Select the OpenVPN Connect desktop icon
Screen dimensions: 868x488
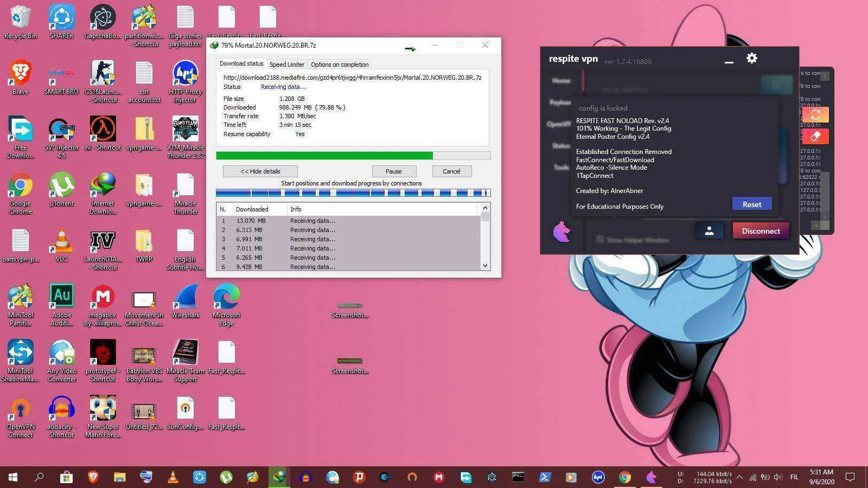(x=20, y=416)
